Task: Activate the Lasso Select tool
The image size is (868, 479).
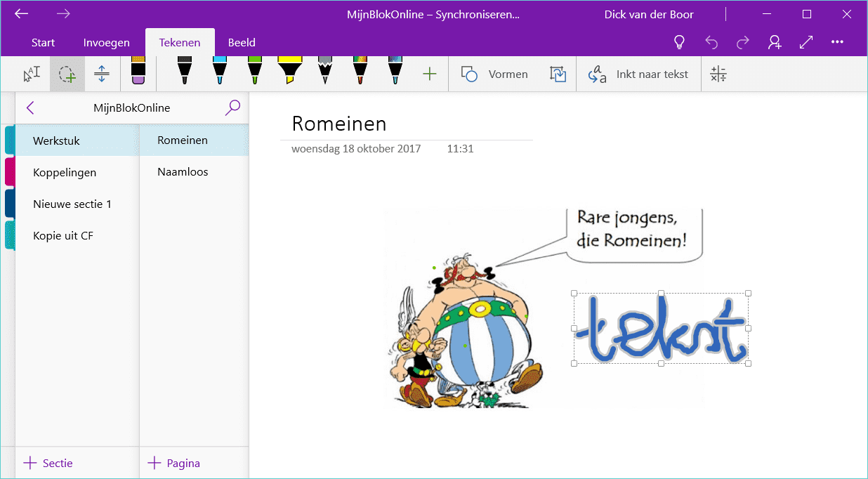Action: (x=67, y=74)
